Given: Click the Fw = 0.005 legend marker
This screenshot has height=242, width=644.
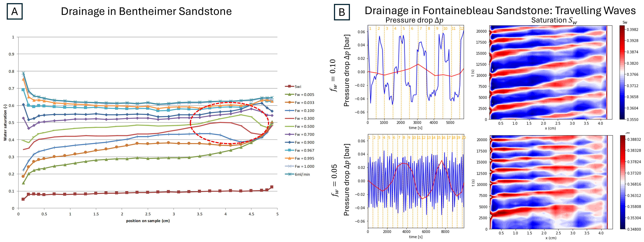Looking at the screenshot, I should click(x=290, y=95).
